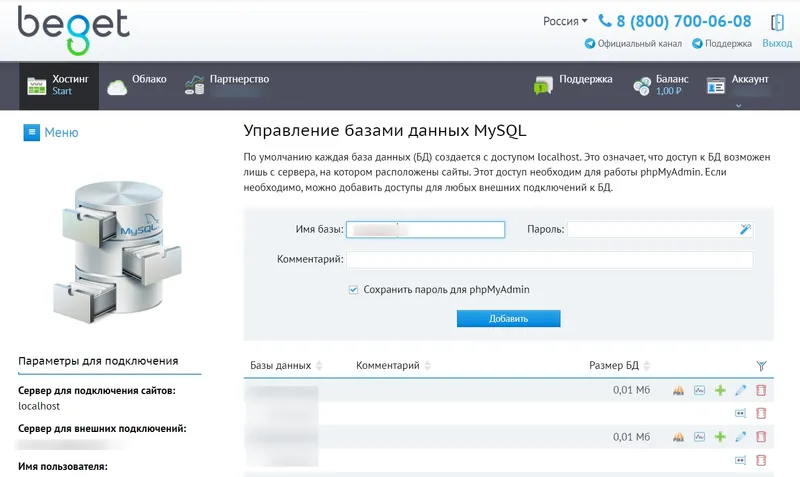Change password of second database's access row

point(740,460)
